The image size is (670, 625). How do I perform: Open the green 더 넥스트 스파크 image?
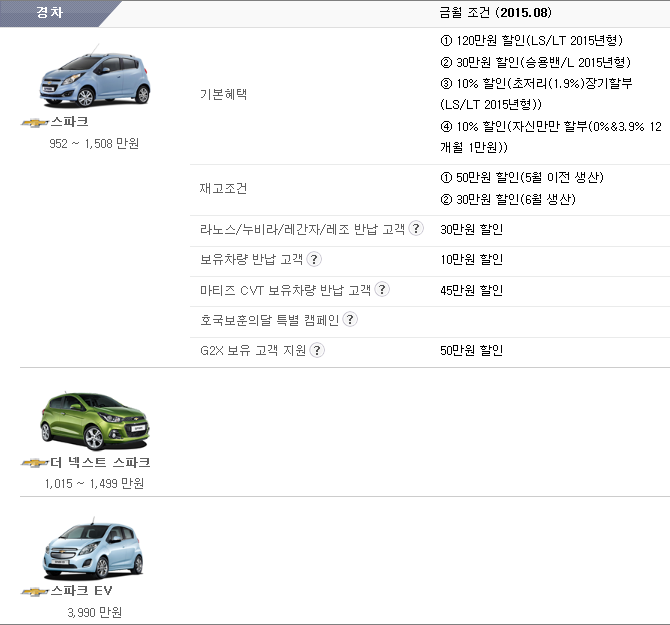pos(94,421)
